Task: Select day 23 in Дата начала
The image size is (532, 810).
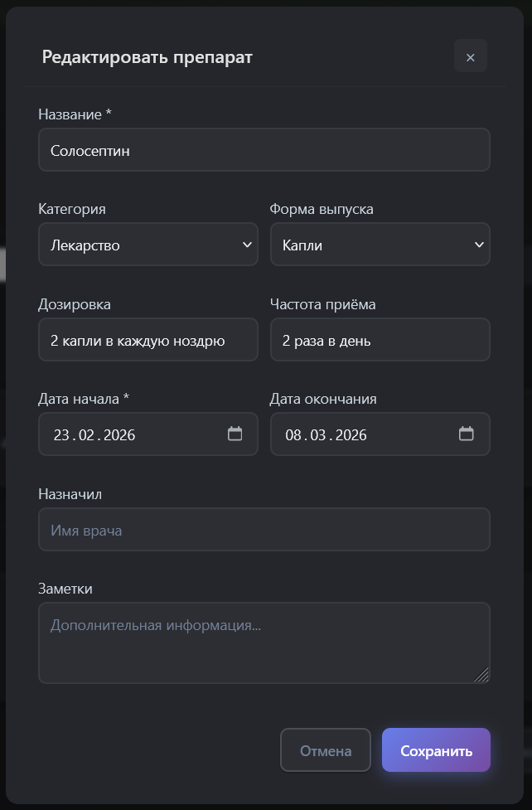Action: 62,435
